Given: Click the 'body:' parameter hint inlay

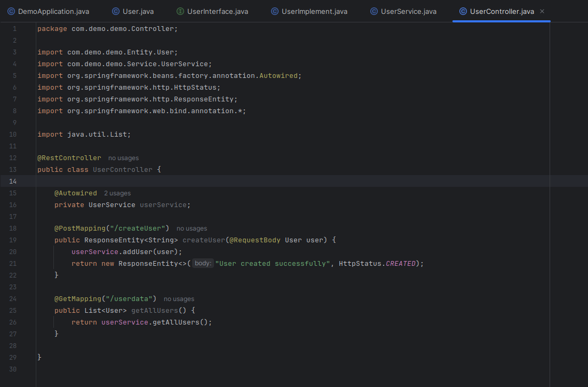Looking at the screenshot, I should click(x=203, y=263).
